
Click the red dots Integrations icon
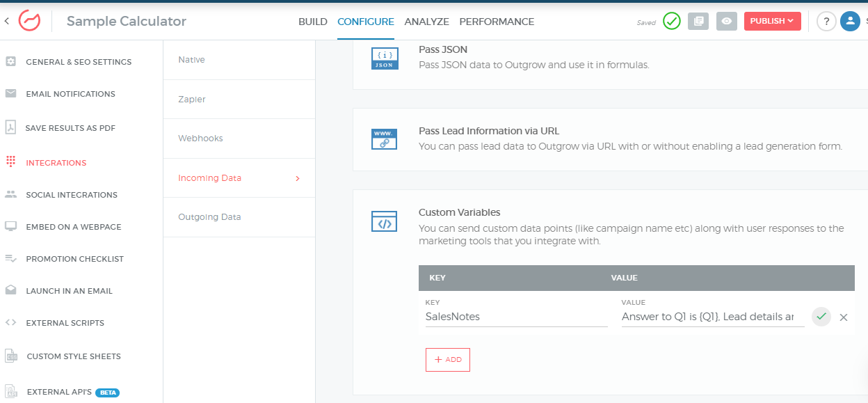[10, 162]
